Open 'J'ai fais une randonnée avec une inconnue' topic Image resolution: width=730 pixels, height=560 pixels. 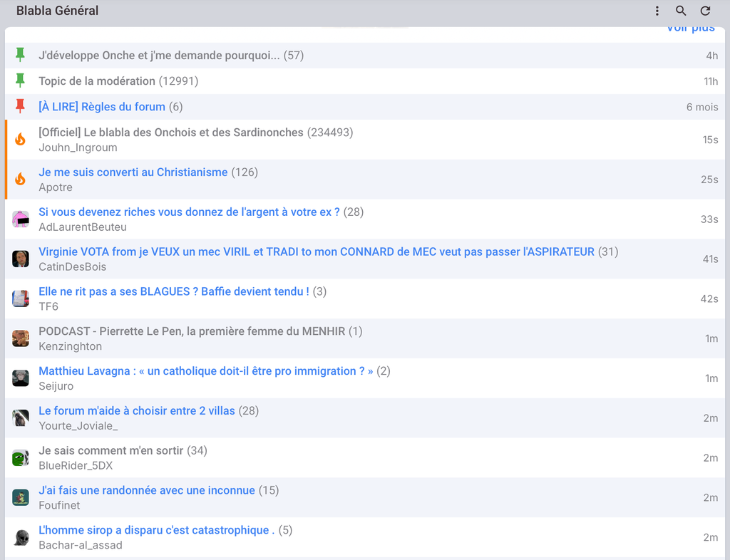tap(147, 490)
